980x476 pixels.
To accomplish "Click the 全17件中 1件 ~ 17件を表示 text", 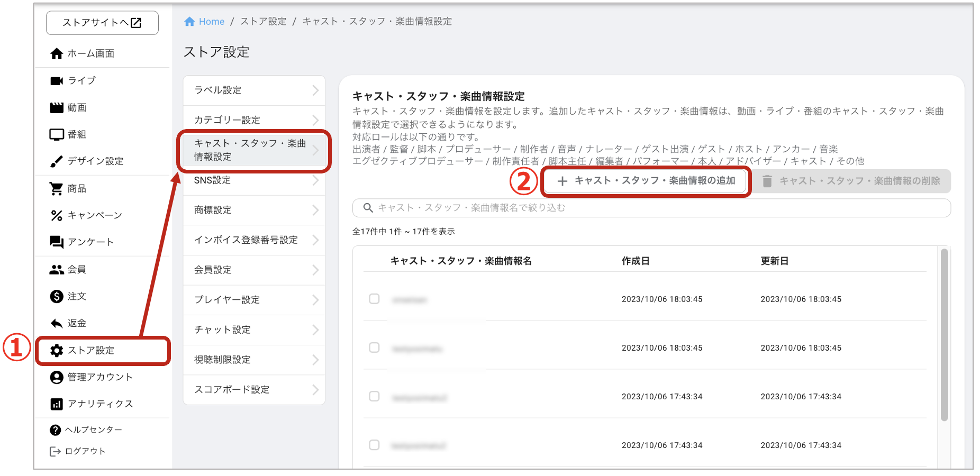I will coord(404,232).
